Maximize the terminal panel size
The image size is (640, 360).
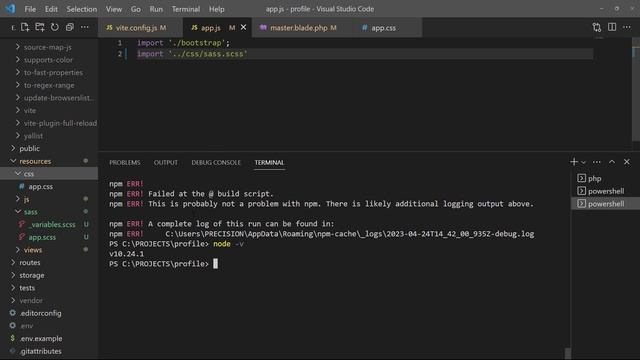(612, 162)
